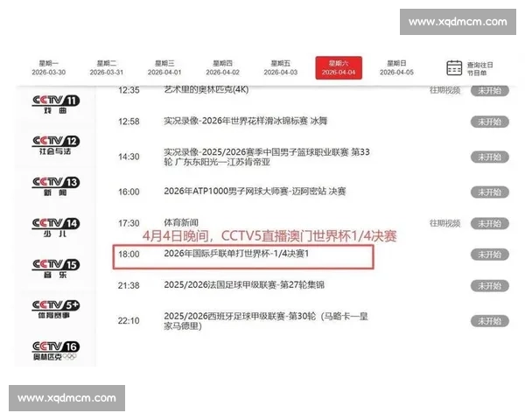Select the highlighted 星期六 2026-04-04 tab

(339, 68)
